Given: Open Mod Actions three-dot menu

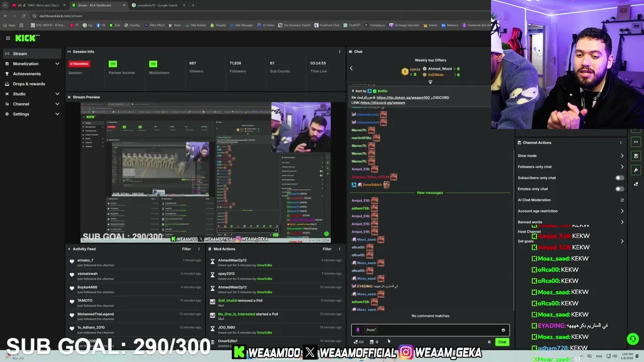Looking at the screenshot, I should [x=339, y=249].
